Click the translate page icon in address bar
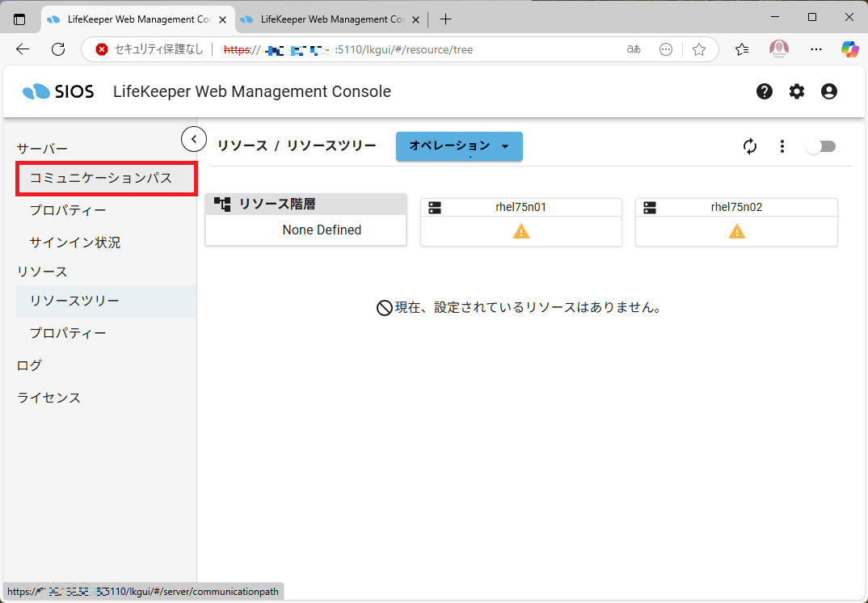 (634, 49)
